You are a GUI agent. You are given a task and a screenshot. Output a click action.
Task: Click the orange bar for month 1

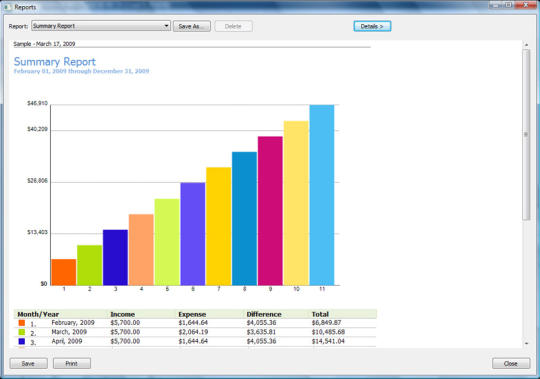tap(64, 272)
